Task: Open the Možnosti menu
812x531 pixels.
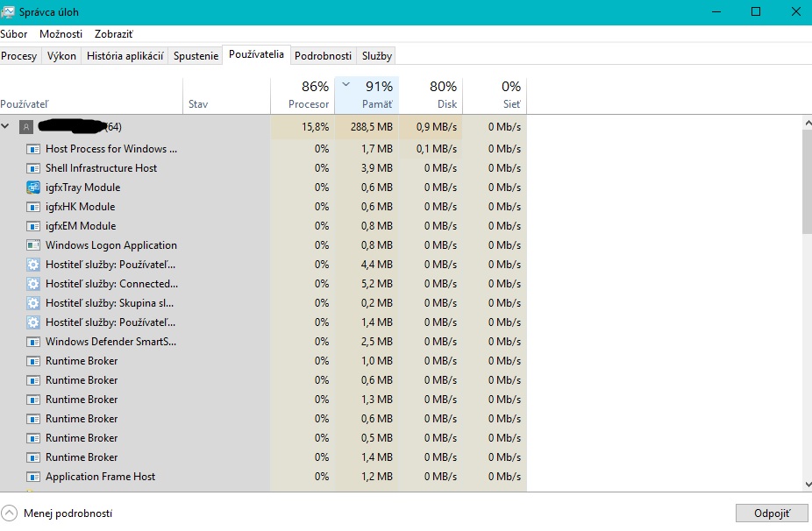Action: (x=61, y=34)
